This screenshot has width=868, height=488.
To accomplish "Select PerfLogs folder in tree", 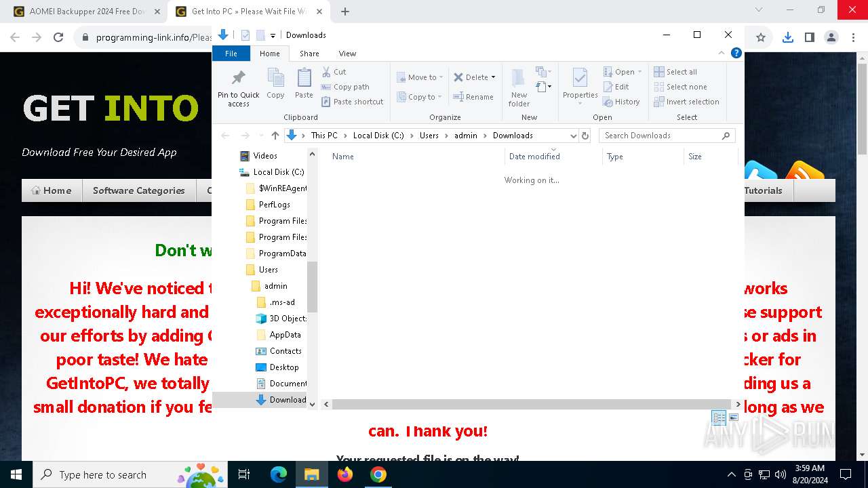I will click(275, 205).
